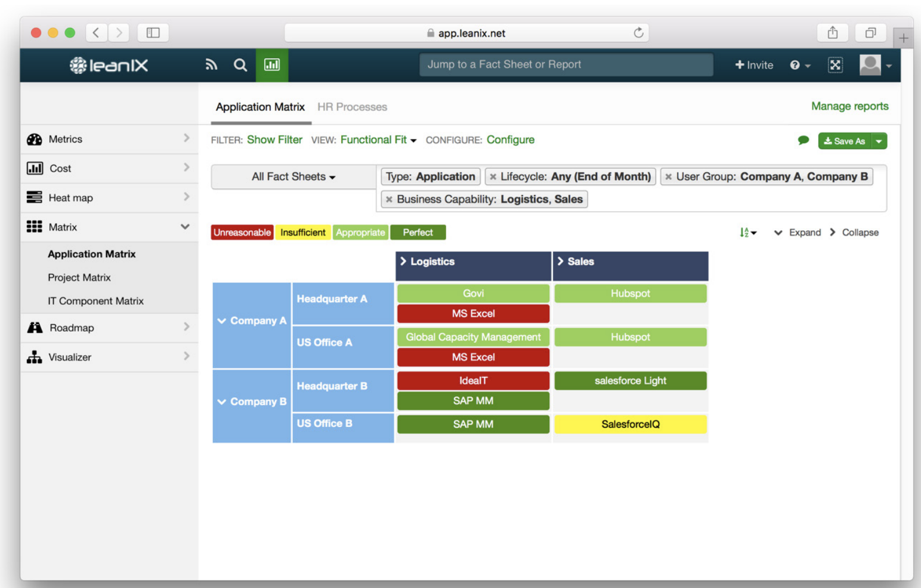921x588 pixels.
Task: Remove the Business Capability filter tag
Action: [x=389, y=199]
